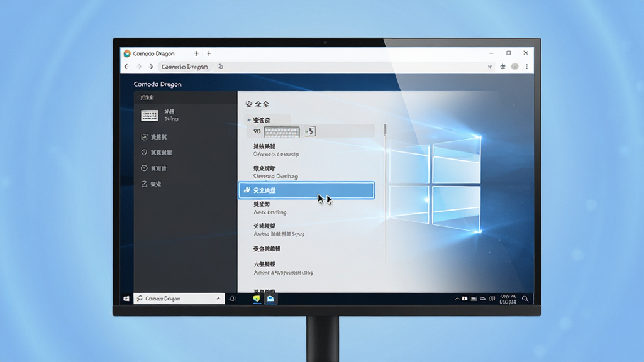This screenshot has width=644, height=362.
Task: Select the last fully visible list entry
Action: pos(283,268)
